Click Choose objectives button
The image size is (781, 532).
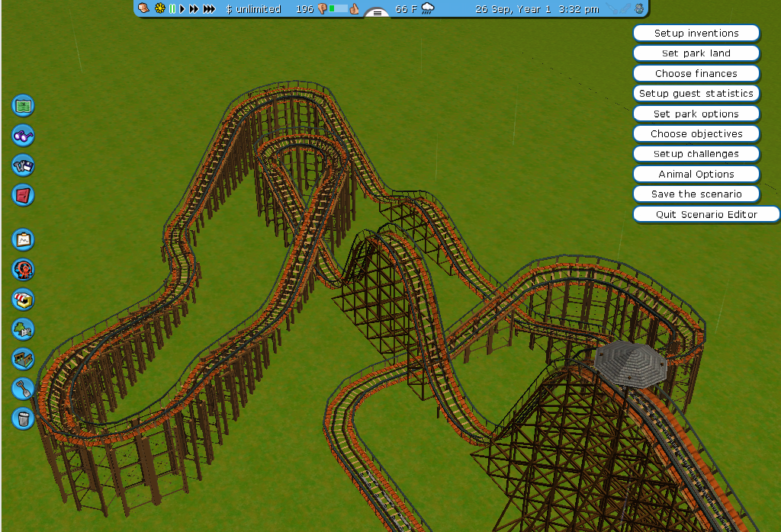(x=696, y=133)
